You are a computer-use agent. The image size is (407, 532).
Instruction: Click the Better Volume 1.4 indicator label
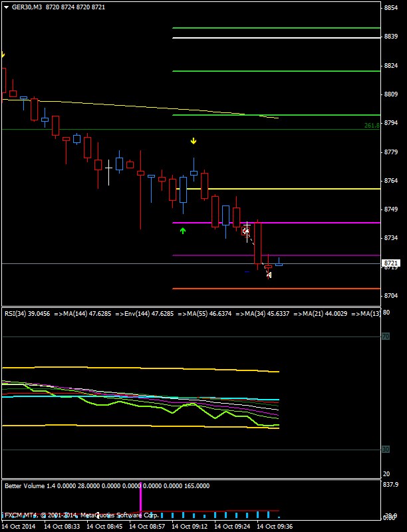pyautogui.click(x=32, y=485)
